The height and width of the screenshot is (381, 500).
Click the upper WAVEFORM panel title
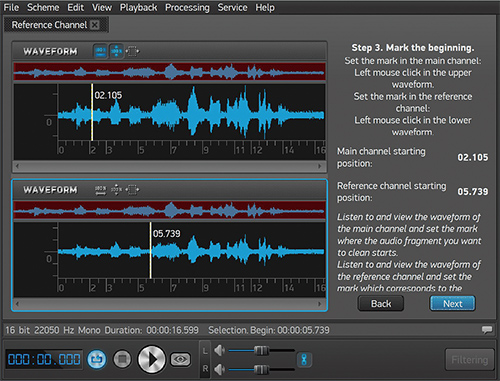[50, 51]
